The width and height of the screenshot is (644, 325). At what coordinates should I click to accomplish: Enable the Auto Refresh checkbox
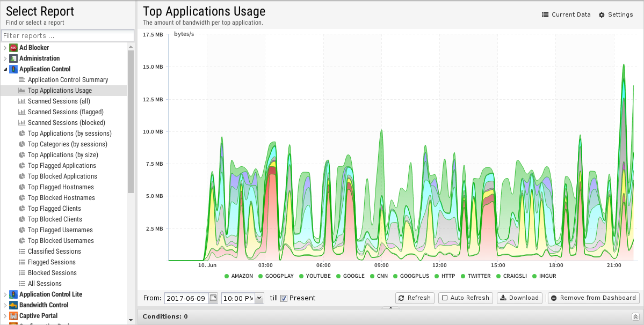click(445, 298)
